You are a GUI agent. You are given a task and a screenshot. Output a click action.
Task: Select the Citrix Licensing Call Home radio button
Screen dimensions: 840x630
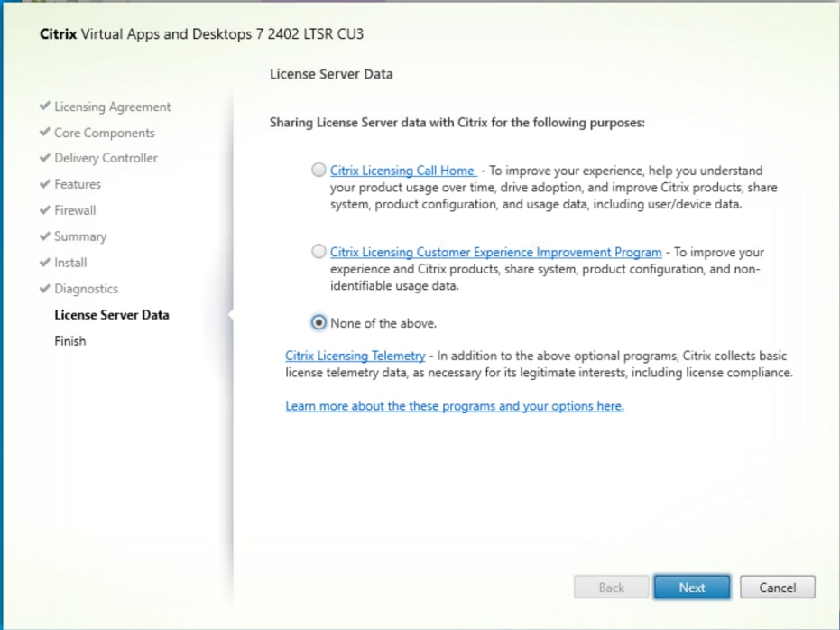click(x=318, y=170)
